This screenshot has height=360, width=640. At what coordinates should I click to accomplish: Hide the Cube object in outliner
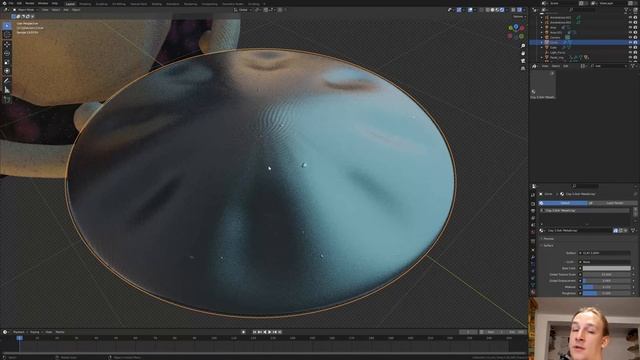630,47
